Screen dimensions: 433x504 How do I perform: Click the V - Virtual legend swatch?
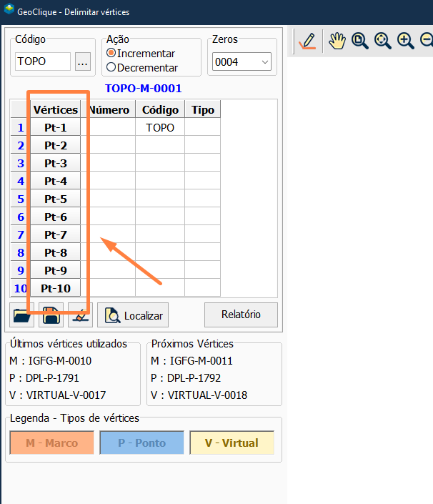click(232, 443)
